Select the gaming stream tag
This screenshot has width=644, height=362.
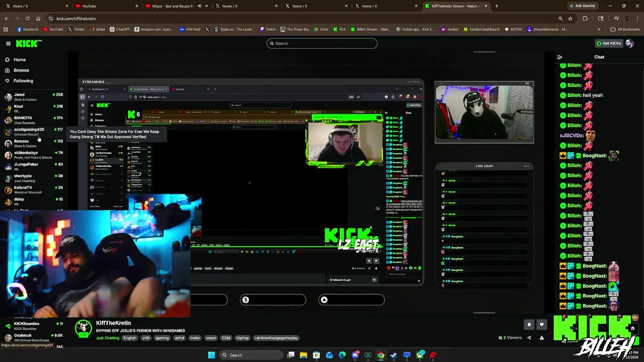coord(162,338)
